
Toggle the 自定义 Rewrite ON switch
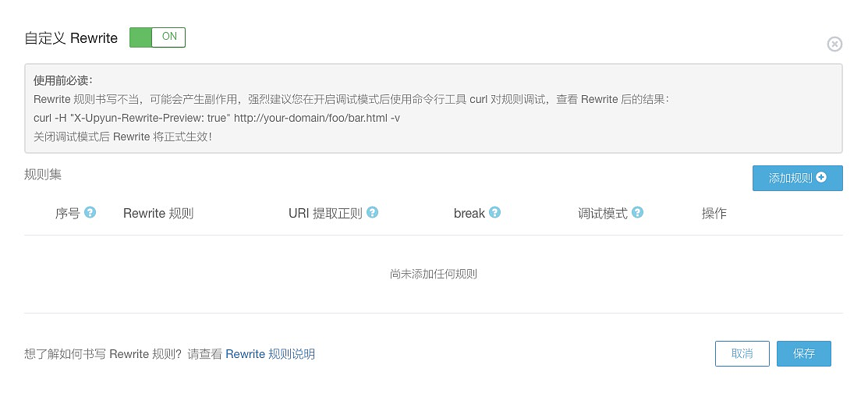point(157,37)
